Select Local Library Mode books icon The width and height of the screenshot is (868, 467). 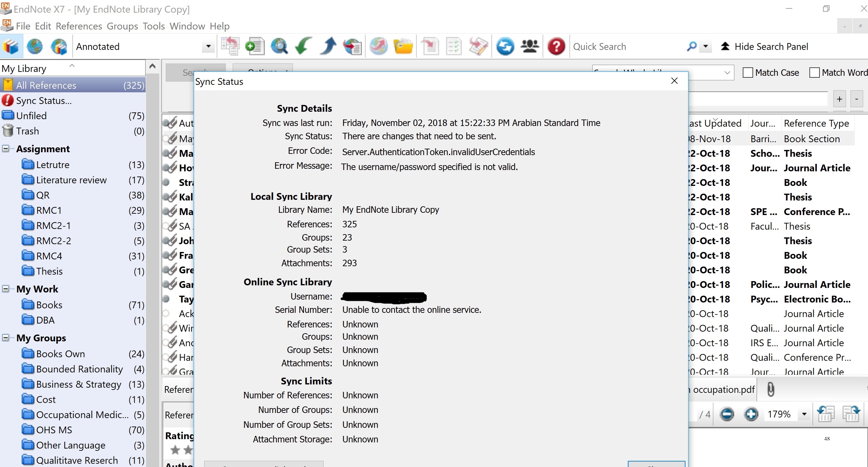click(x=11, y=46)
